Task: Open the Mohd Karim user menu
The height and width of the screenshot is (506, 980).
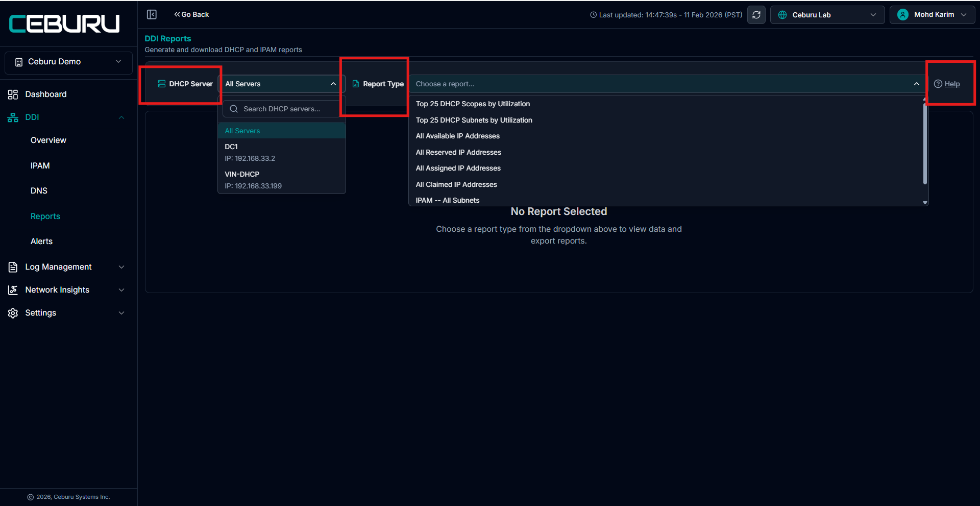Action: click(x=932, y=15)
